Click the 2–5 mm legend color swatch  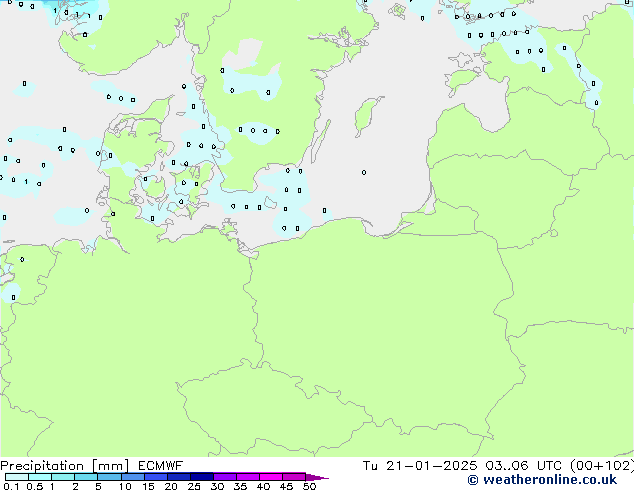[86, 477]
